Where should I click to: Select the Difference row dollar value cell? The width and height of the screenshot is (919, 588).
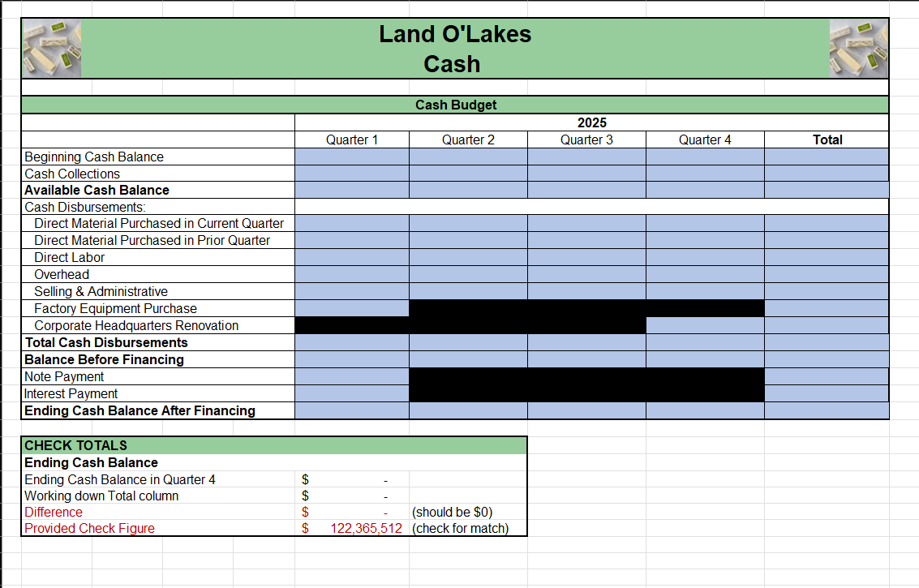(x=352, y=512)
